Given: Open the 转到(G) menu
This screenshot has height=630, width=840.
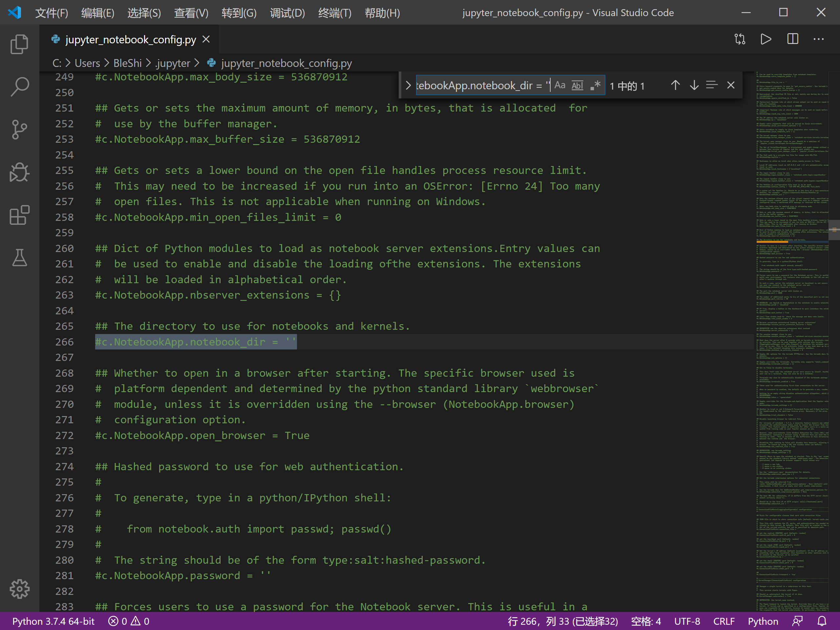Looking at the screenshot, I should 239,13.
